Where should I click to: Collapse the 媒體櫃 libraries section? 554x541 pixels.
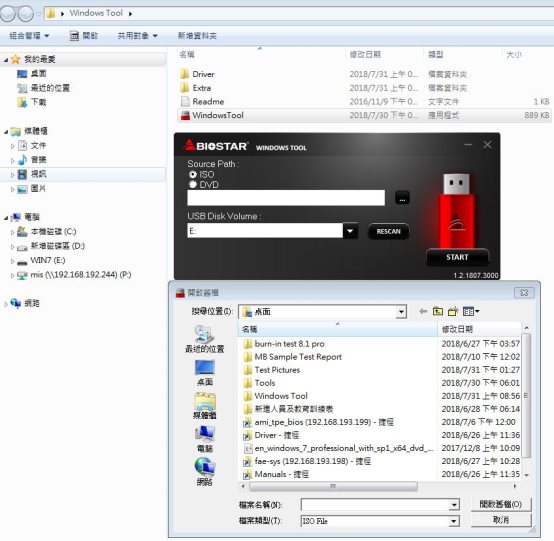pyautogui.click(x=6, y=132)
